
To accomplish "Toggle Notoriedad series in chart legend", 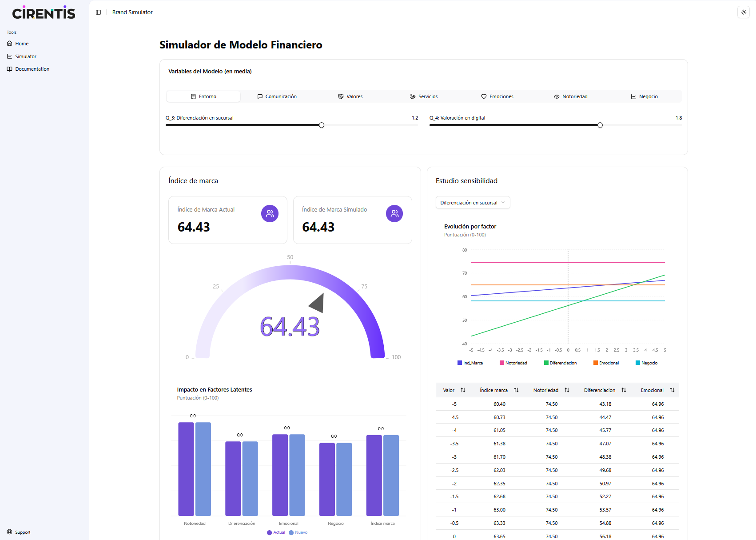I will pos(513,363).
